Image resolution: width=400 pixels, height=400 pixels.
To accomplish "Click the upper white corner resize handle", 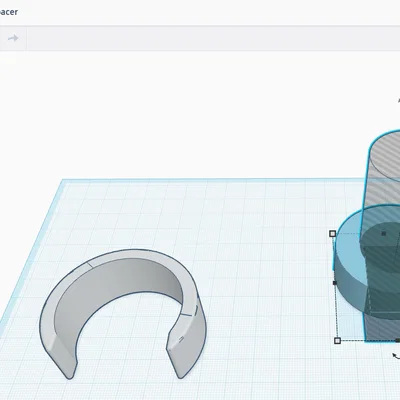I will [x=332, y=234].
